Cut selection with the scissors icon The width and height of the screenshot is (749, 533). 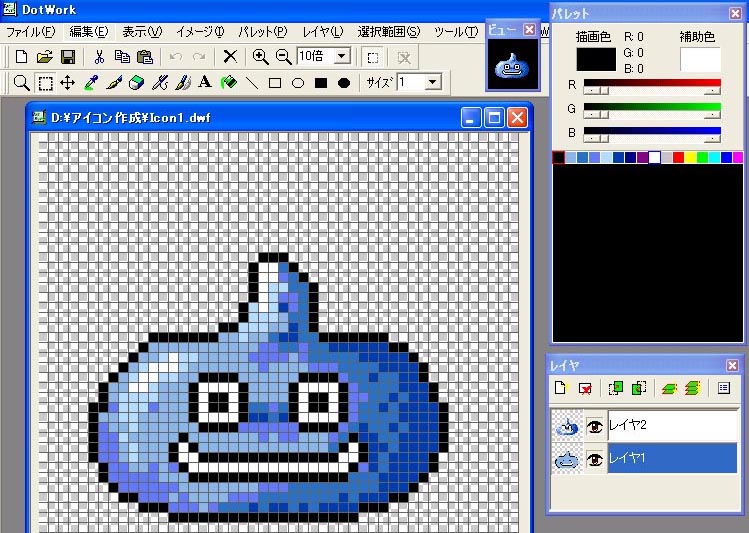tap(99, 57)
